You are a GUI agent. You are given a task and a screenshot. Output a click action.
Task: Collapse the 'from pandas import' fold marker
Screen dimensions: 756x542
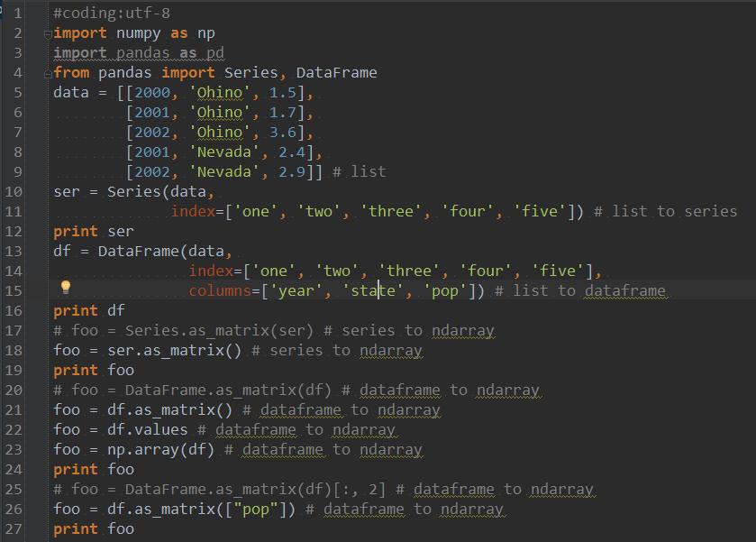click(x=50, y=72)
